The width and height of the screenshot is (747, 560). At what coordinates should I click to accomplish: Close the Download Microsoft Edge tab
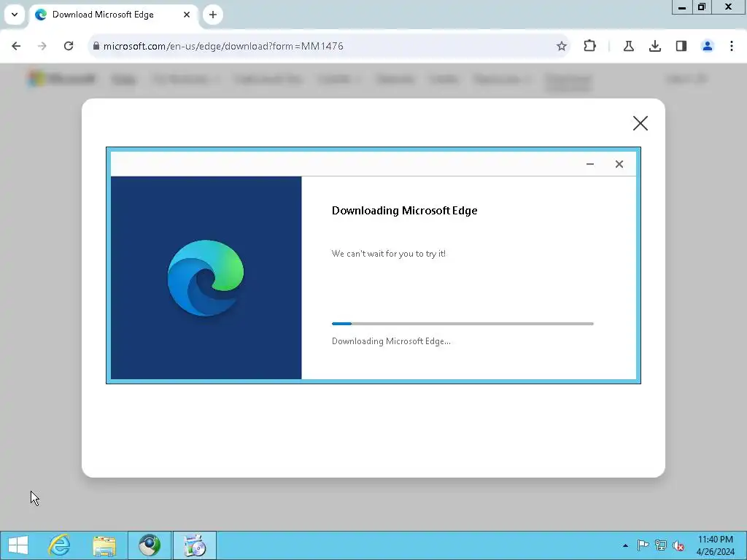coord(187,15)
